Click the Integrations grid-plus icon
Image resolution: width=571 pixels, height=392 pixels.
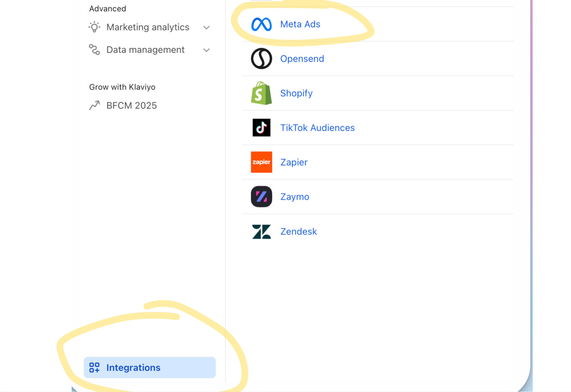(94, 367)
